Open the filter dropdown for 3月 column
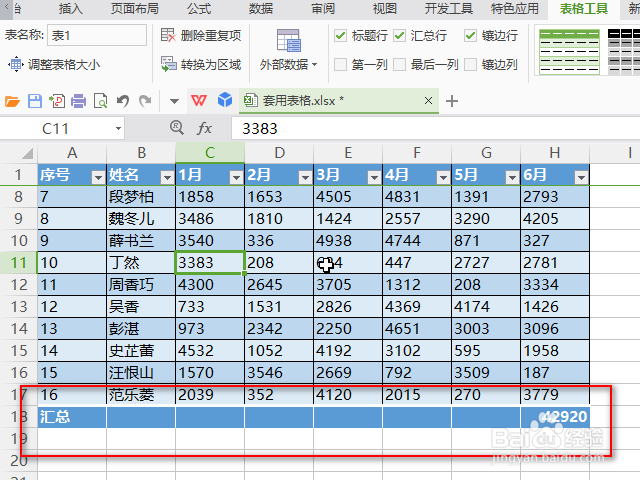 tap(374, 177)
